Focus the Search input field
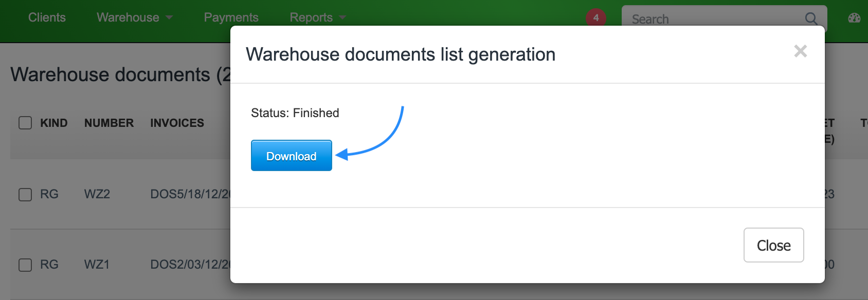This screenshot has height=300, width=868. 715,19
